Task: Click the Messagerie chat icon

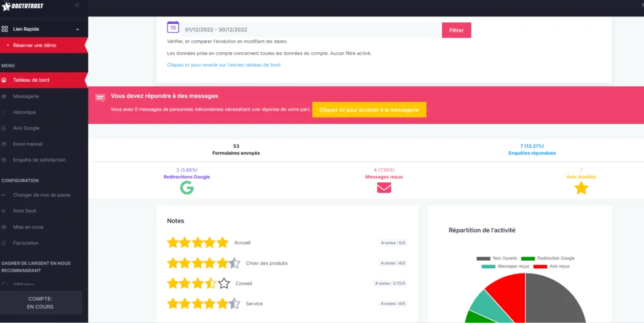Action: point(4,96)
